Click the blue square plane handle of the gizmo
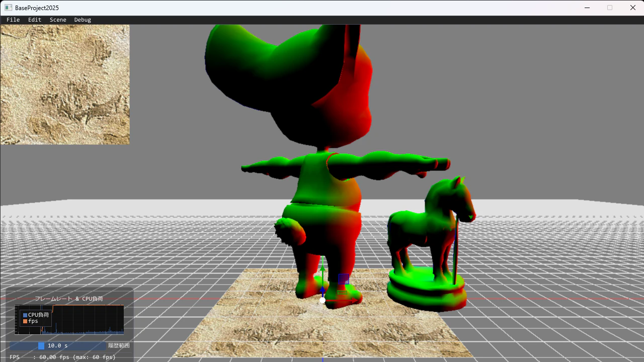Screen dimensions: 644x362 pyautogui.click(x=344, y=279)
